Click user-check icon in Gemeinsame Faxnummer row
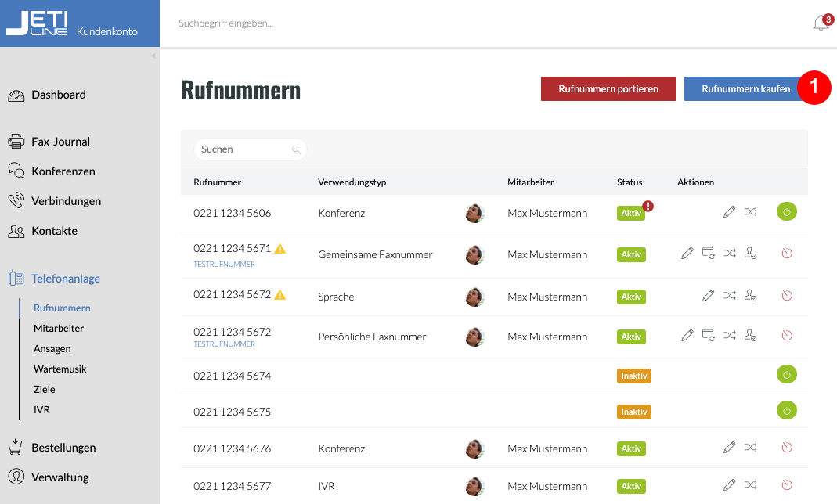Screen dimensions: 837x504 pos(751,254)
